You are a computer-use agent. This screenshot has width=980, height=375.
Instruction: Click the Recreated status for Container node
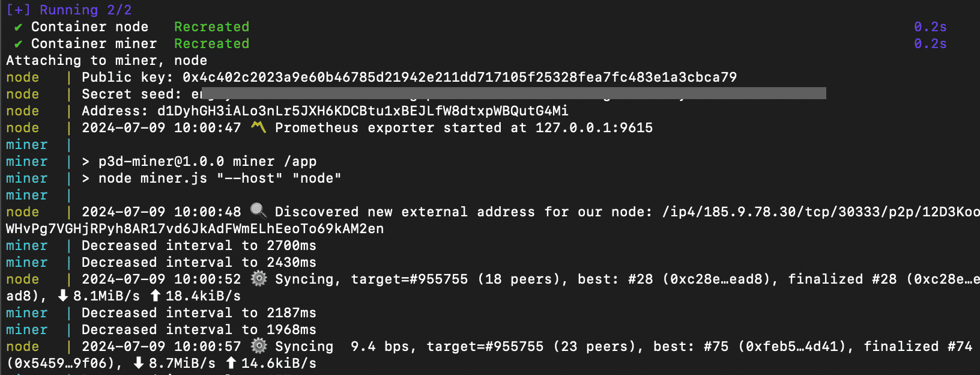click(211, 27)
